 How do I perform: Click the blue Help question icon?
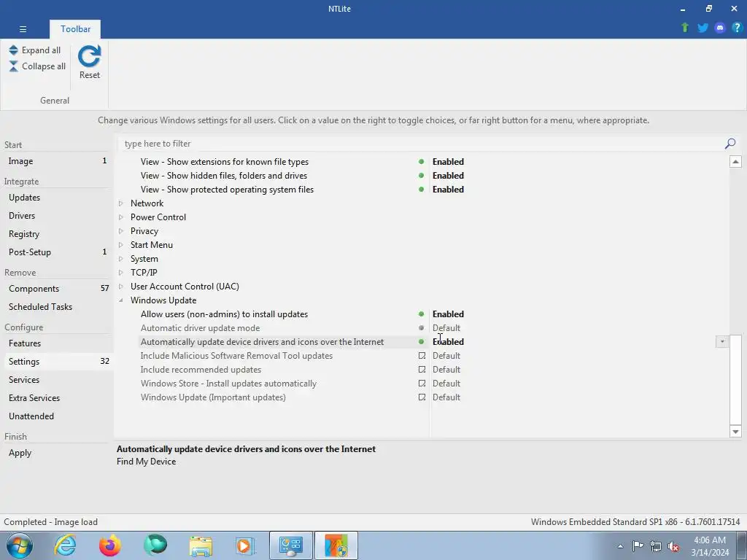[737, 28]
